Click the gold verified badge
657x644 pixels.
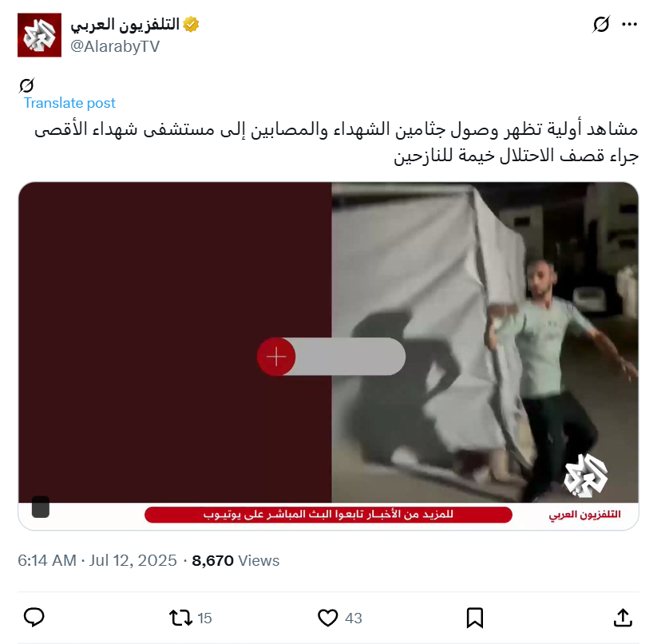coord(191,24)
